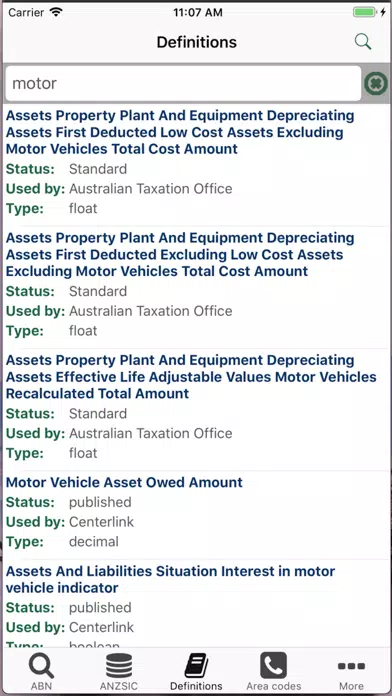Tap the search magnifier in the navigation bar
The image size is (392, 696).
click(363, 42)
